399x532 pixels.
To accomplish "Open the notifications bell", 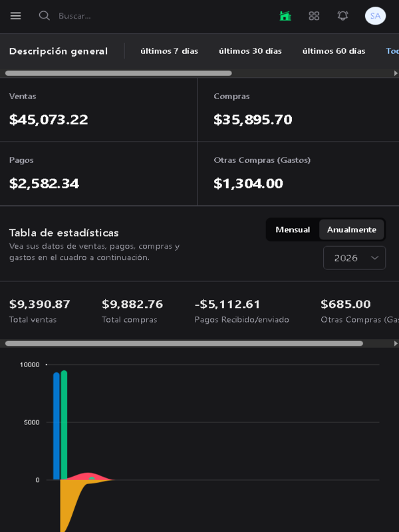I will coord(342,16).
